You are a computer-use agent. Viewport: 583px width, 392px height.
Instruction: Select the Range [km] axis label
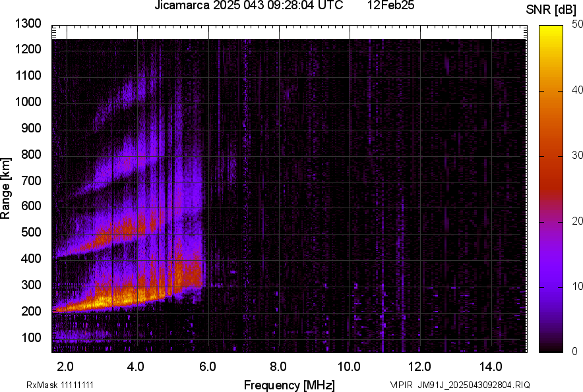(6, 188)
